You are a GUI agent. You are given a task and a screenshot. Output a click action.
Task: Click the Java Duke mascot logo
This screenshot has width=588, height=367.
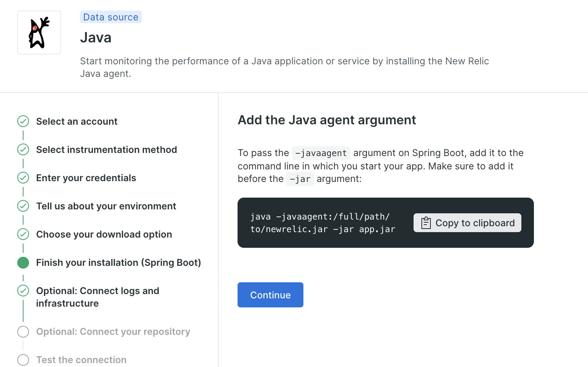pos(39,33)
